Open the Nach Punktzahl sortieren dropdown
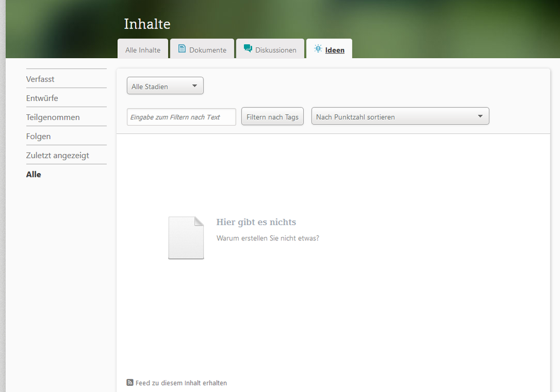 400,116
